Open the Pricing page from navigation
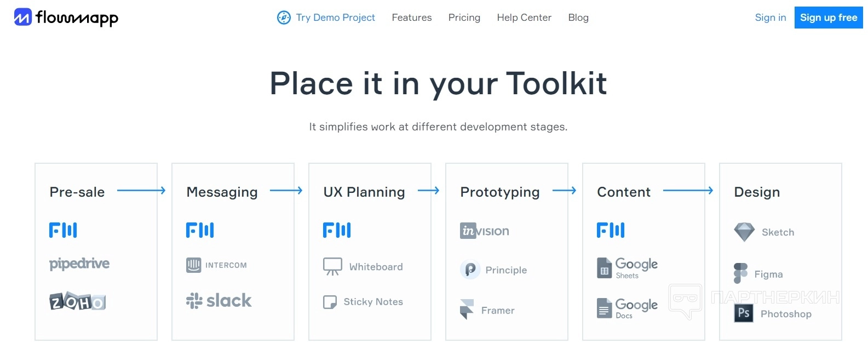The height and width of the screenshot is (349, 868). point(464,18)
